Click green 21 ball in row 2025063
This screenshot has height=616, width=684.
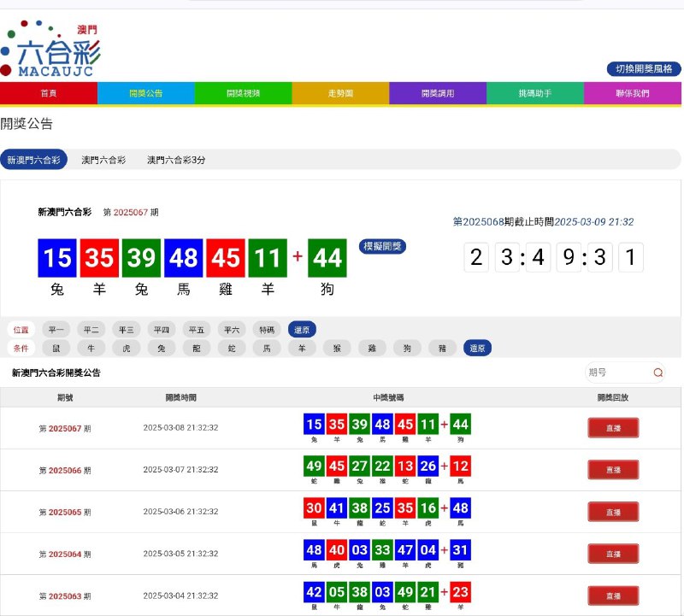[x=428, y=591]
